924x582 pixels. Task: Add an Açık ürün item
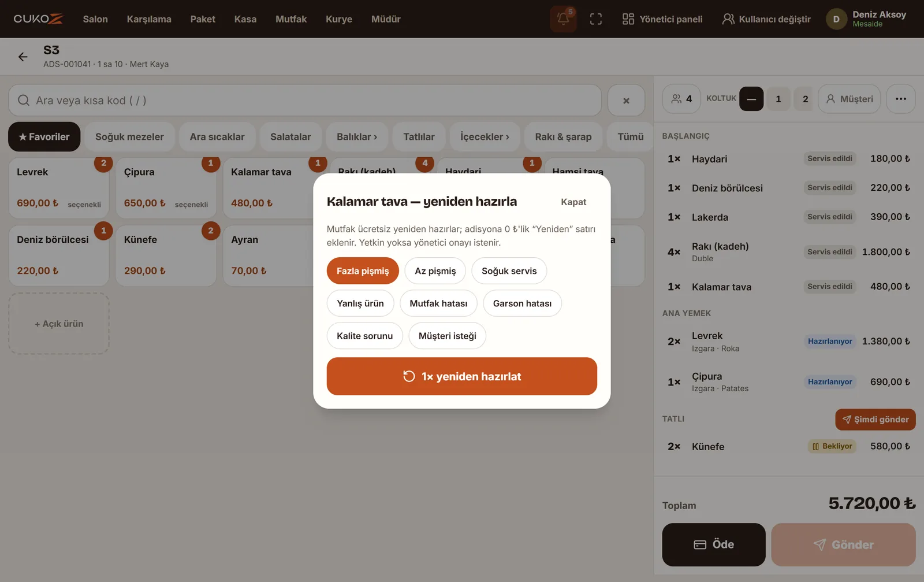[x=59, y=324]
